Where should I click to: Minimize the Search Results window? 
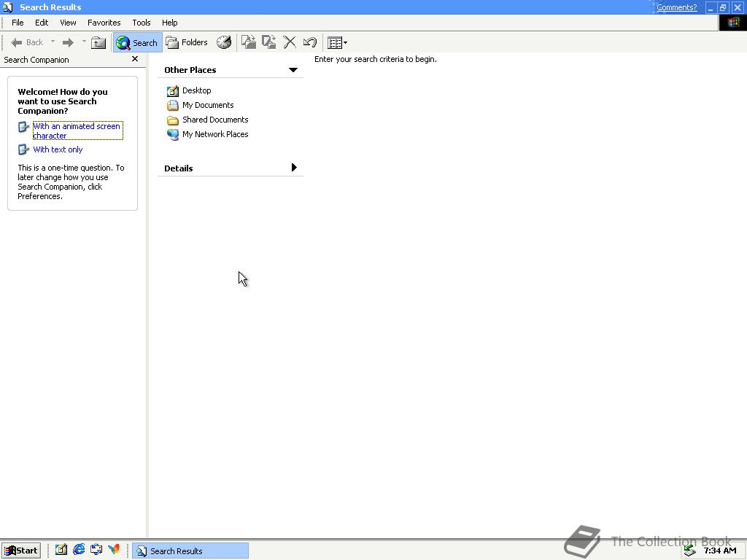(x=711, y=7)
